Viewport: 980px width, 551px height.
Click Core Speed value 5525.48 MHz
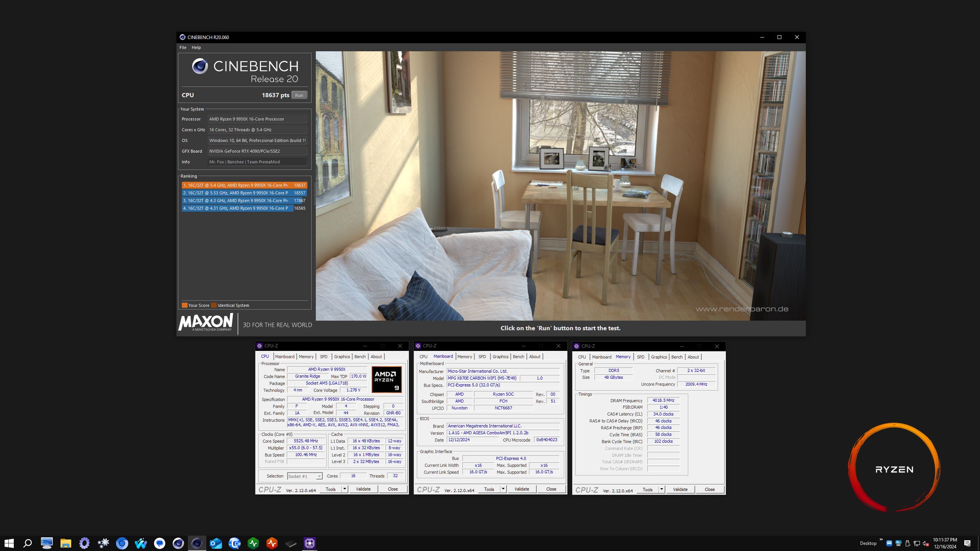pos(306,441)
